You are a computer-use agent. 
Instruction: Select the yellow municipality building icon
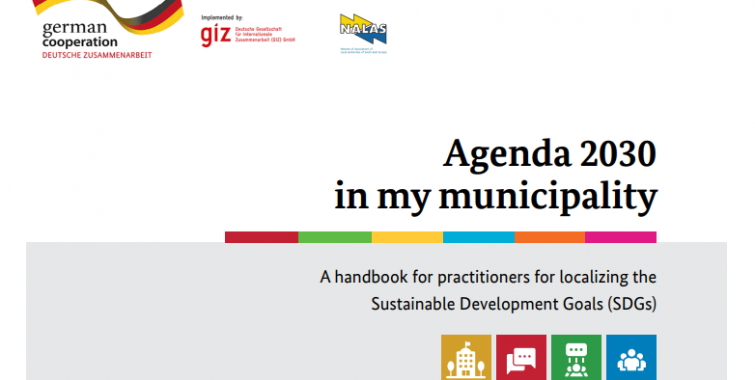coord(466,357)
